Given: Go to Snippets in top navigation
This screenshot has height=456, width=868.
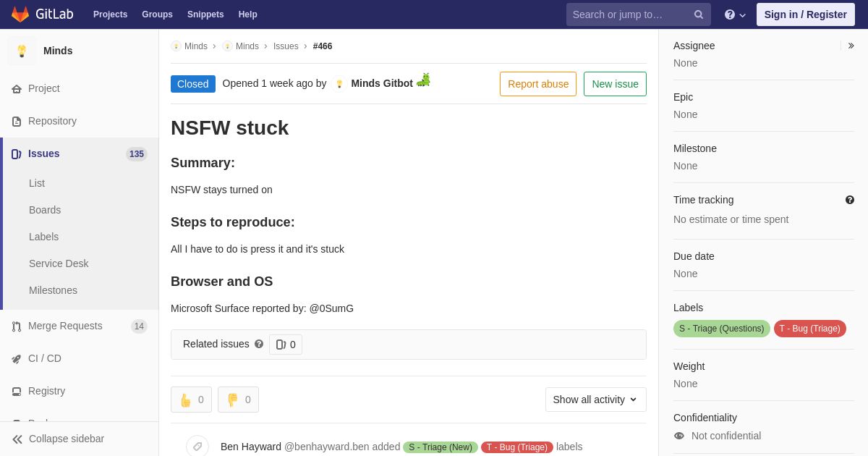Looking at the screenshot, I should click(x=205, y=14).
